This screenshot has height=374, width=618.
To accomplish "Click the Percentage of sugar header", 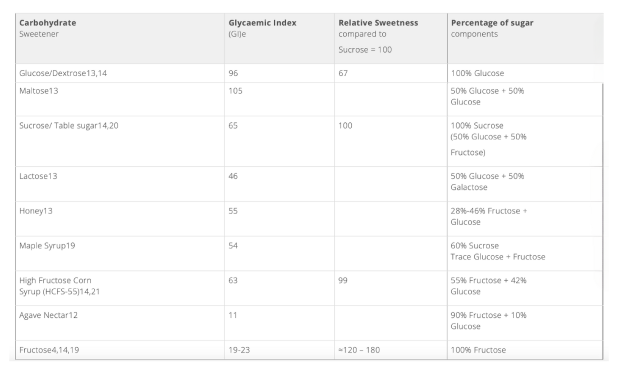I will (525, 39).
